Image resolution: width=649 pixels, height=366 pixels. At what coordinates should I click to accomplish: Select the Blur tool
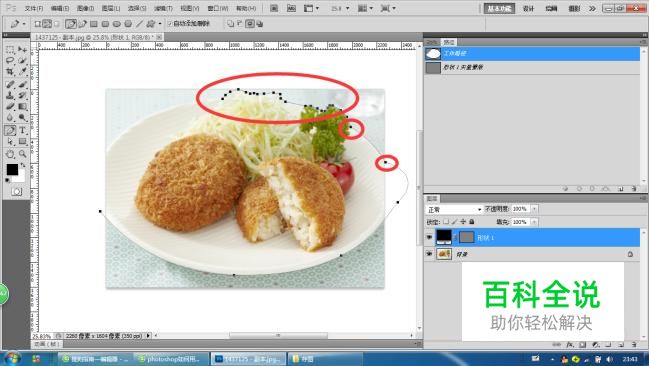10,117
